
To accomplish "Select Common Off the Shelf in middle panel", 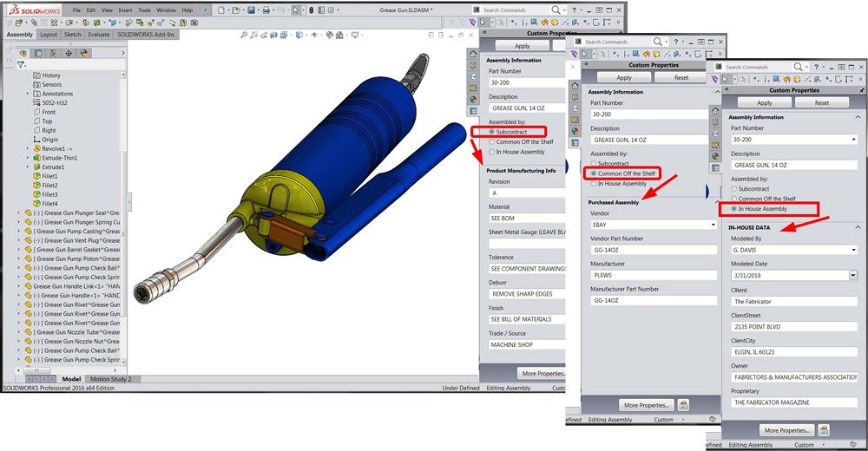I will point(594,173).
